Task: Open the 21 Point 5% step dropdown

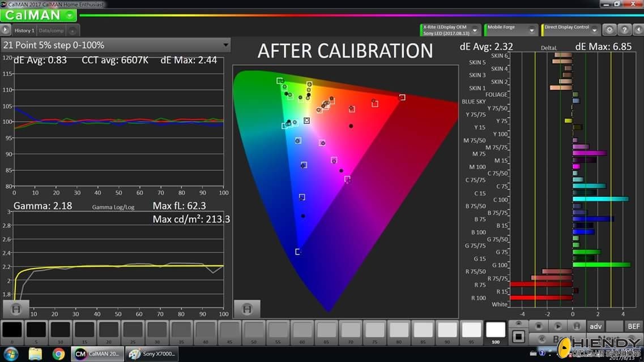Action: pos(116,45)
